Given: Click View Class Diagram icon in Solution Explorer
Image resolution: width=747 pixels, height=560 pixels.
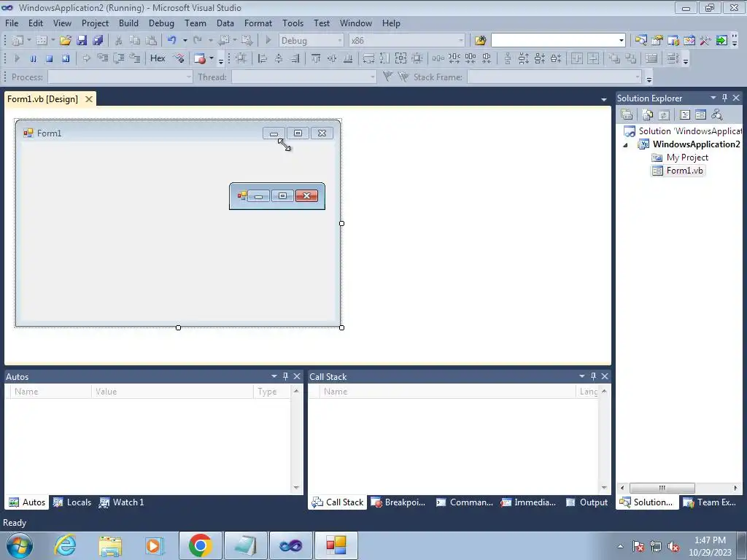Looking at the screenshot, I should [716, 114].
